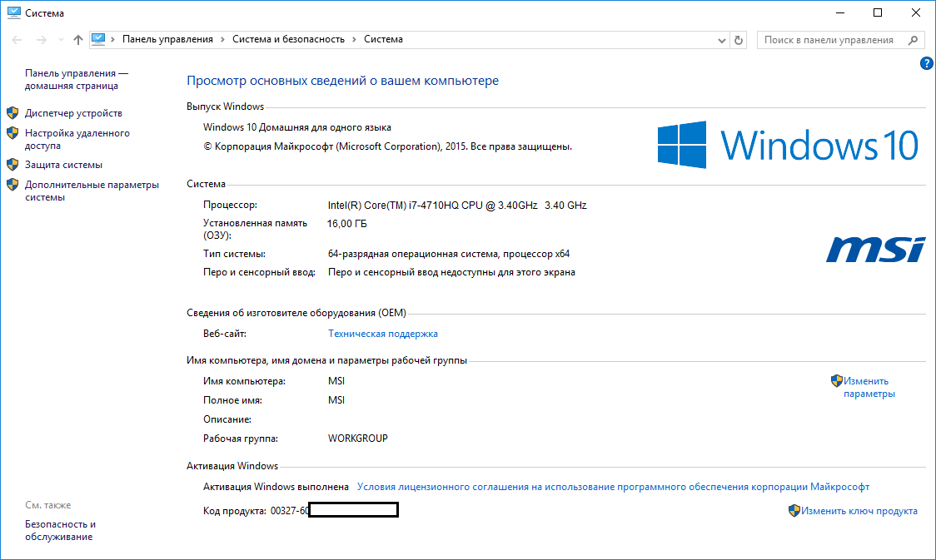Click the Windows 10 logo

(788, 145)
